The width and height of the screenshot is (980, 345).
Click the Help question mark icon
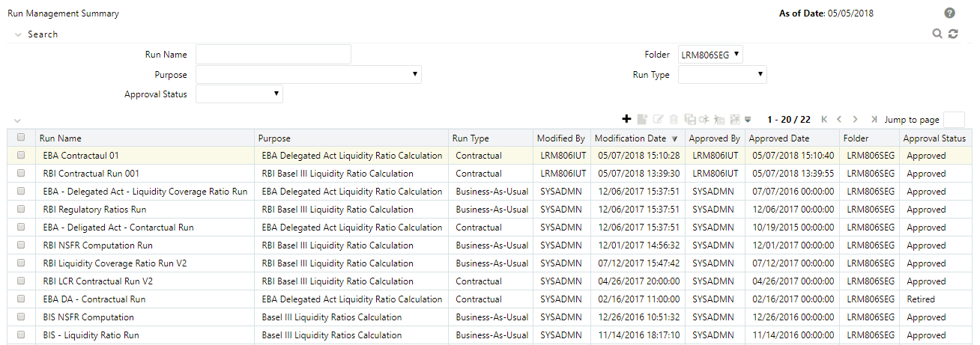tap(950, 13)
